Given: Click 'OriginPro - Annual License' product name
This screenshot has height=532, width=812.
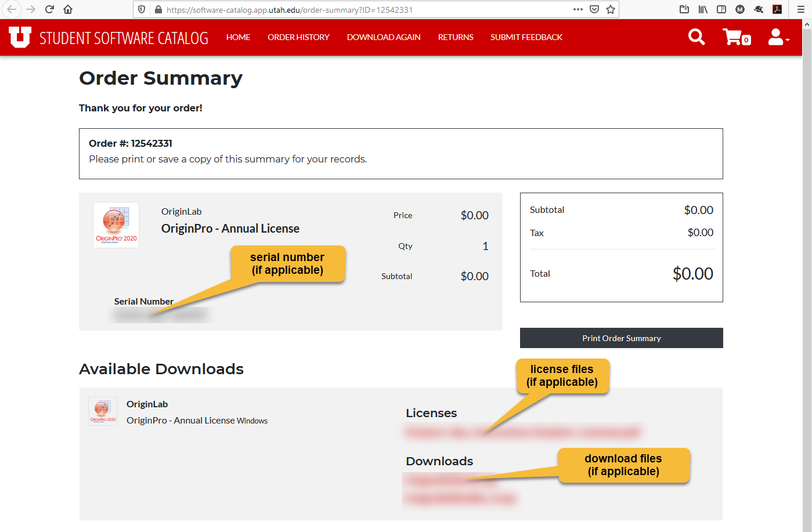Looking at the screenshot, I should (230, 229).
